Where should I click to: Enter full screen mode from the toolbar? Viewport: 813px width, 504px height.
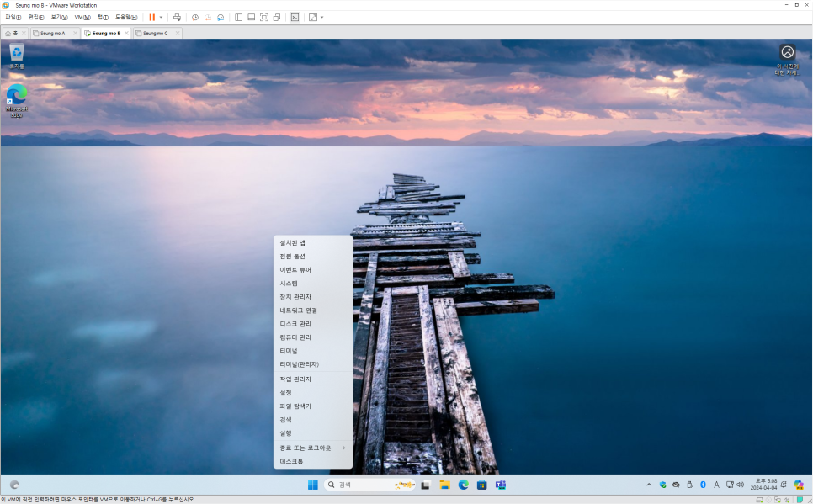pos(313,17)
